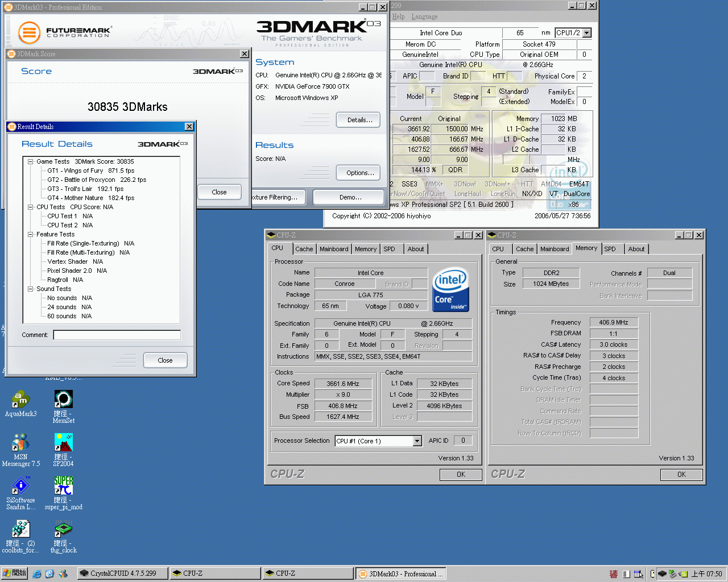Select 60 sounds row
Image resolution: width=728 pixels, height=582 pixels.
[69, 316]
